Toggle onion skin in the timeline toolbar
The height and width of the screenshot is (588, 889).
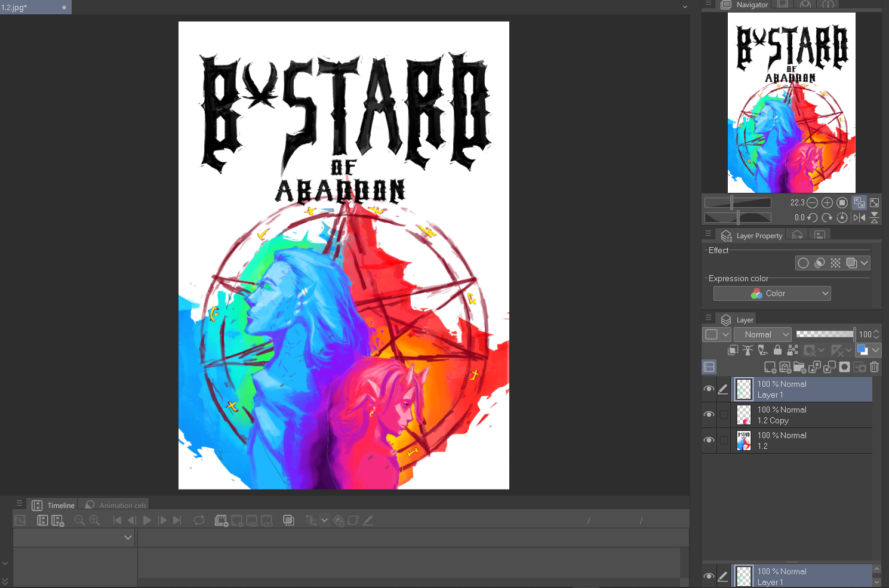click(288, 520)
